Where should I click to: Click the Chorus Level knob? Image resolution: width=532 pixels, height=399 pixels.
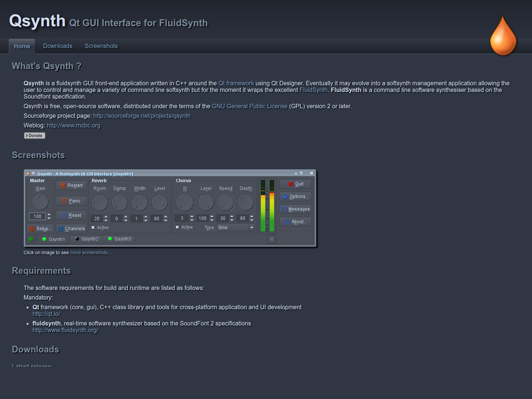[206, 202]
